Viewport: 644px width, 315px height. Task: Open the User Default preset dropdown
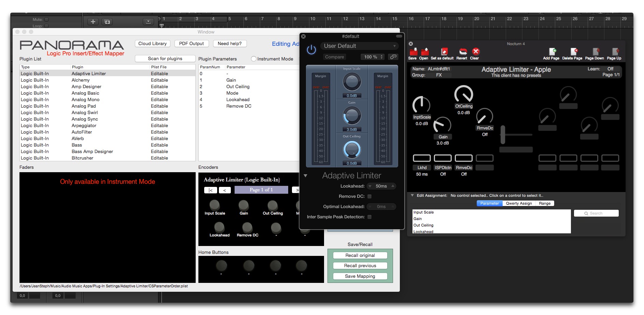coord(360,46)
